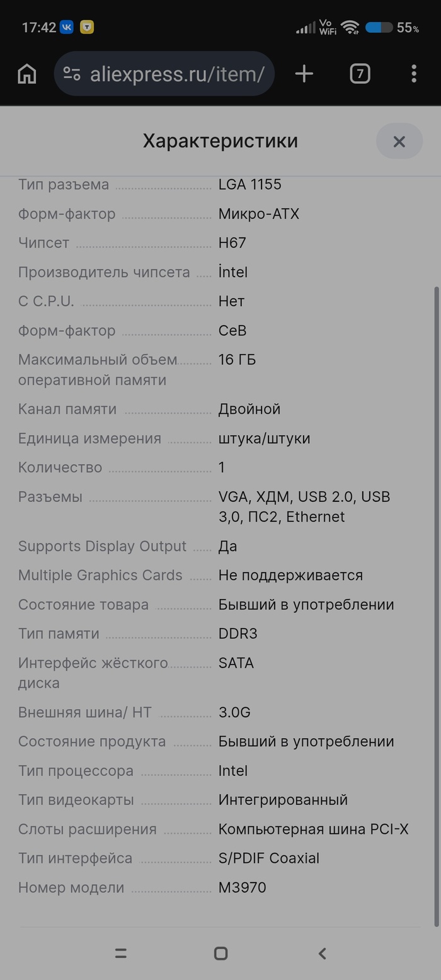Close the Характеристики panel
Viewport: 441px width, 980px height.
pyautogui.click(x=399, y=142)
